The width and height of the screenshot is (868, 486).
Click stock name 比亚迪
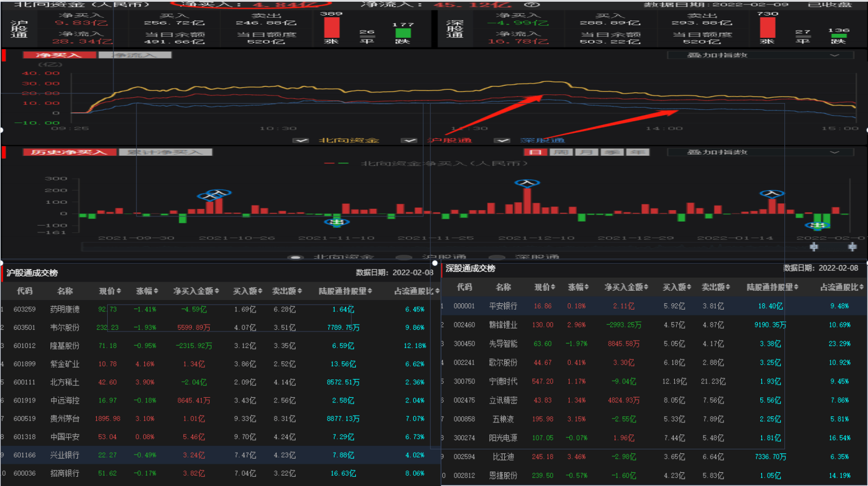(503, 457)
